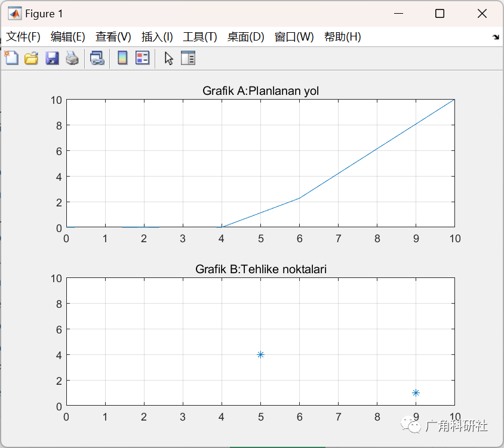Save the current figure
Screen dimensions: 504x448
point(51,58)
